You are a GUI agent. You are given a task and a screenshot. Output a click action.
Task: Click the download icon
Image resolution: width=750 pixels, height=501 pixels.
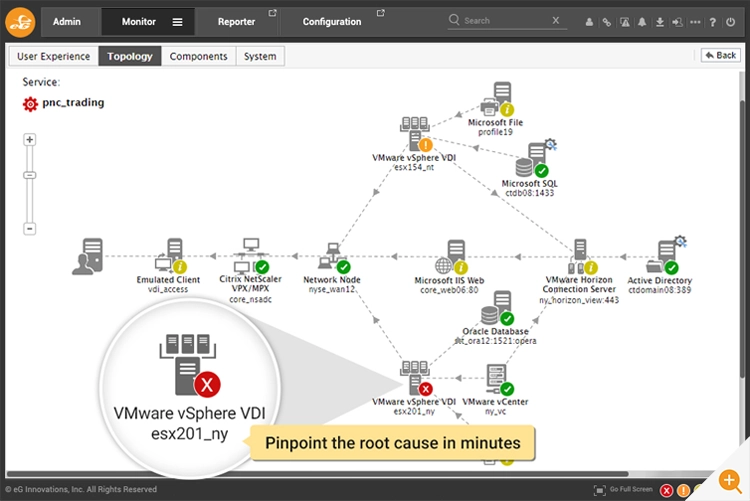pos(660,22)
